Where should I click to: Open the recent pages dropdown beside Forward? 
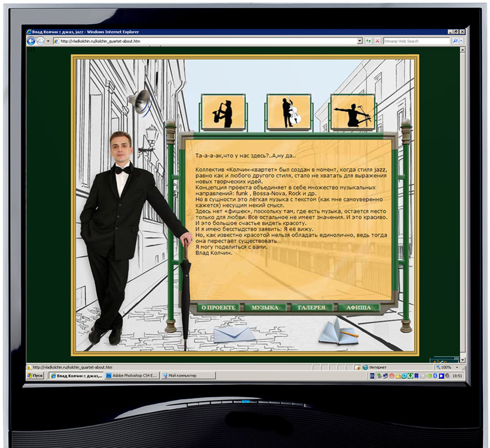tap(48, 41)
